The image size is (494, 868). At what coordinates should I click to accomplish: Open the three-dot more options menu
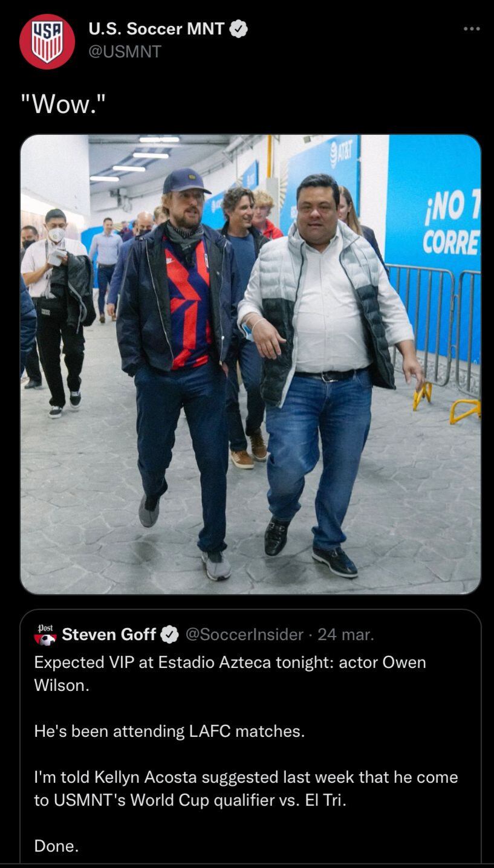472,28
